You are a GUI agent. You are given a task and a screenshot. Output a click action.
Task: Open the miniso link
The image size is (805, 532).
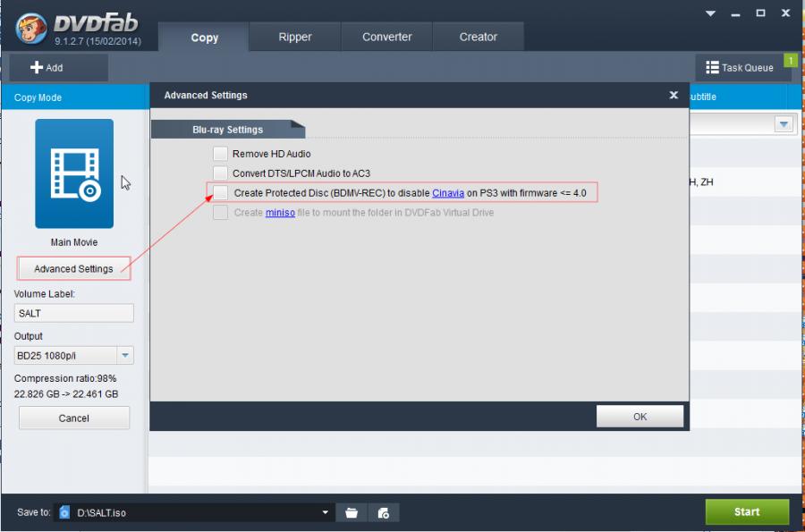click(x=280, y=213)
